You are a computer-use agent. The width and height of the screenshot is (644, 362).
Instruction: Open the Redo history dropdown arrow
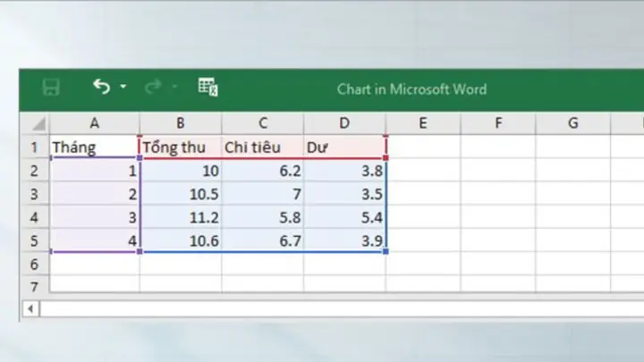tap(174, 87)
